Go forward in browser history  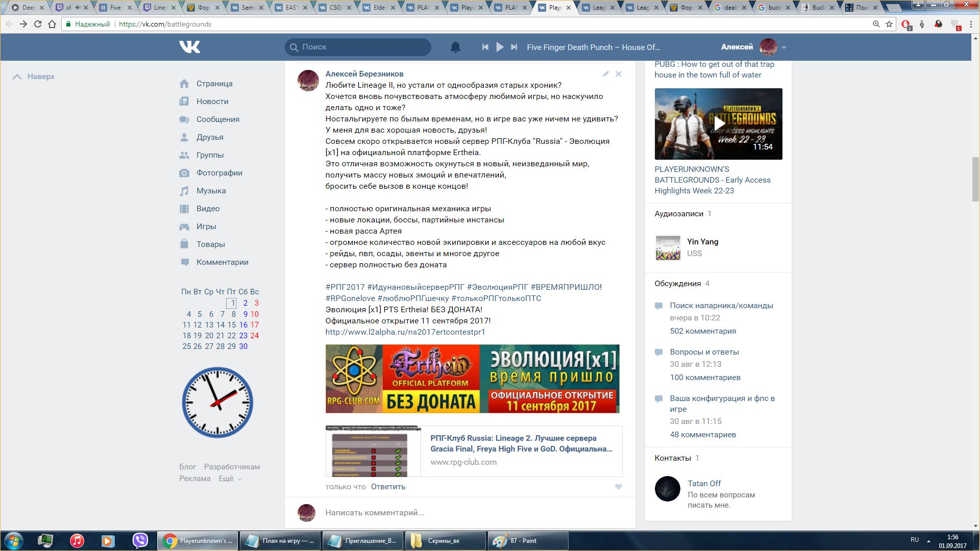[x=23, y=24]
